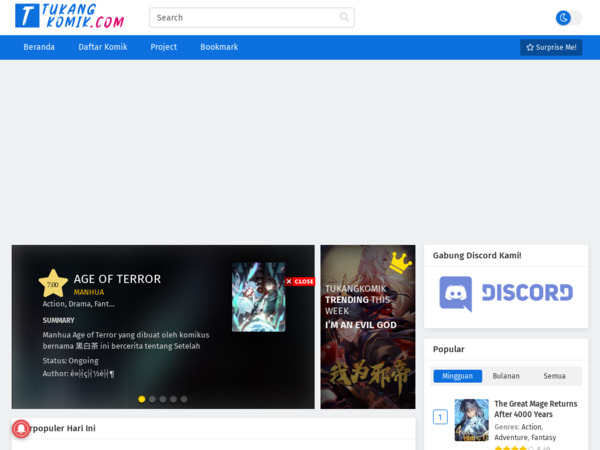600x450 pixels.
Task: Toggle the dark mode moon switch
Action: click(569, 18)
